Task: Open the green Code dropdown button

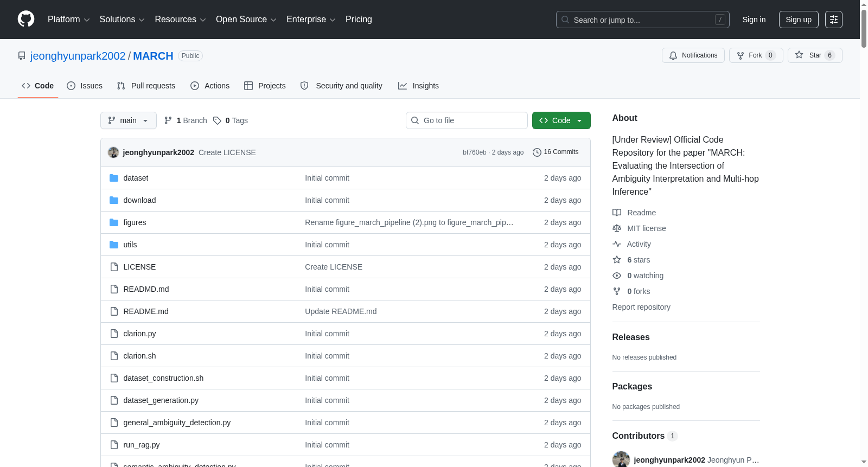Action: (561, 120)
